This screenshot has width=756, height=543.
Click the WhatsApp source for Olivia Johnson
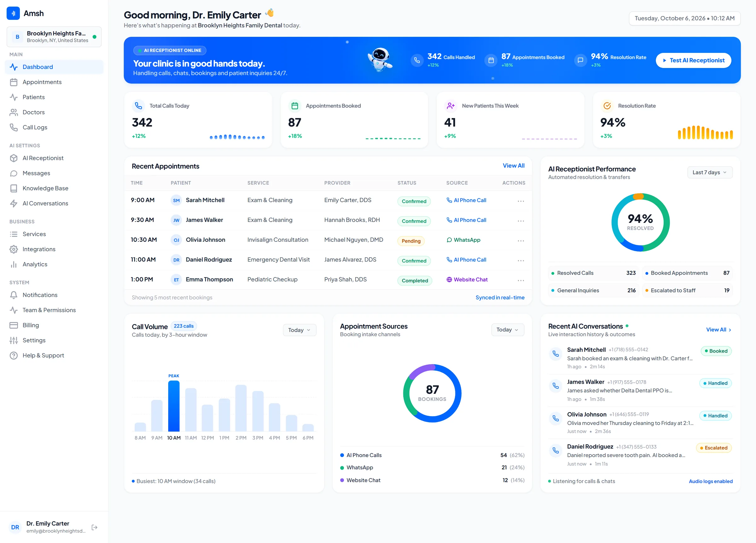pyautogui.click(x=463, y=240)
